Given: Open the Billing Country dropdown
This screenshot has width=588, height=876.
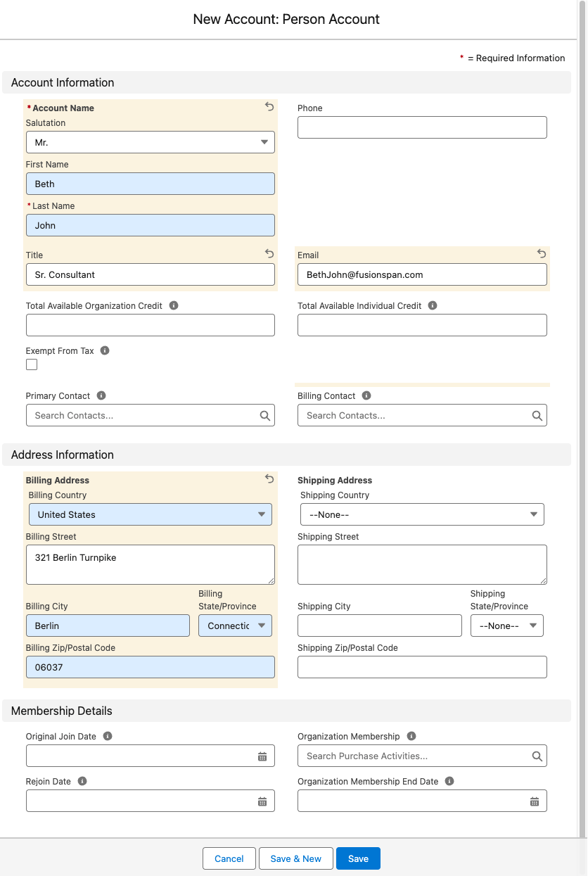Looking at the screenshot, I should pos(151,514).
